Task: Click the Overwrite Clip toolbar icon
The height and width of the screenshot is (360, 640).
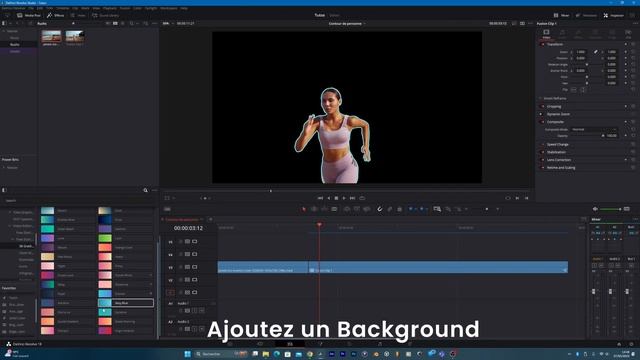Action: pyautogui.click(x=357, y=209)
